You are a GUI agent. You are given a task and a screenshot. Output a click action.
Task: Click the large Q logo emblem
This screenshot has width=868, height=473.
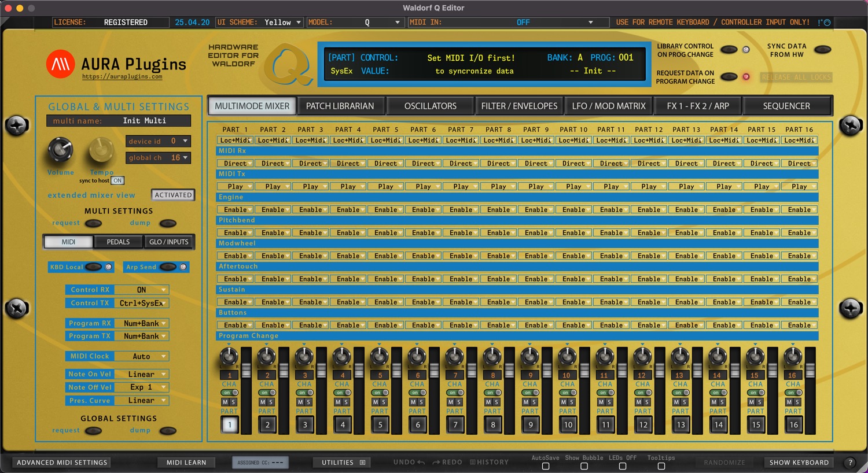pos(288,65)
